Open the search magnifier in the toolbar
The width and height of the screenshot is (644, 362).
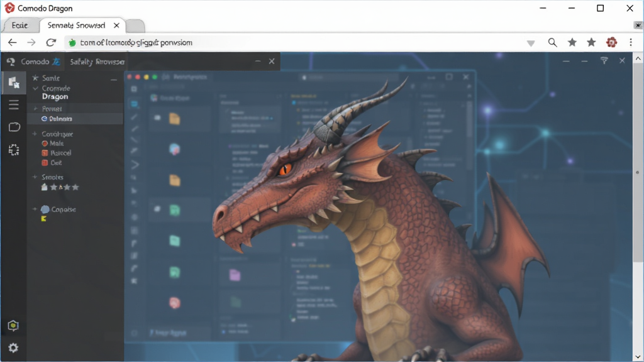(x=552, y=42)
